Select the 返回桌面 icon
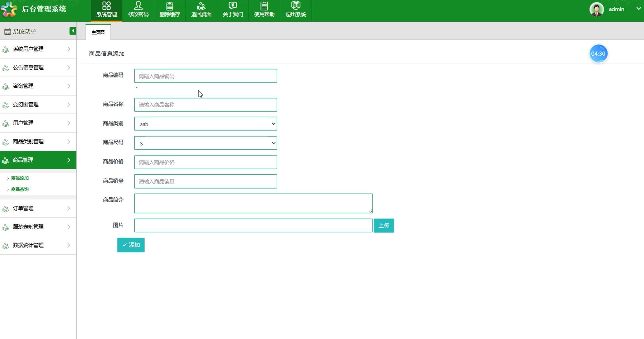This screenshot has width=644, height=339. point(201,6)
